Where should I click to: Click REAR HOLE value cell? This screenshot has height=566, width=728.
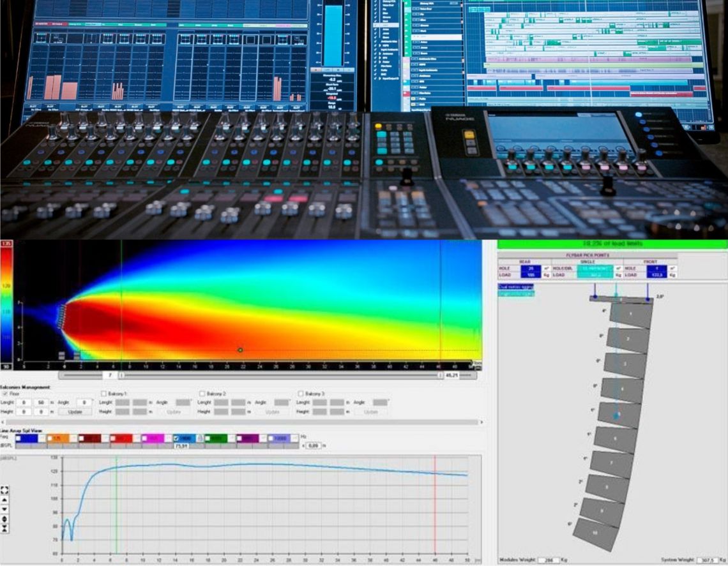click(x=531, y=269)
